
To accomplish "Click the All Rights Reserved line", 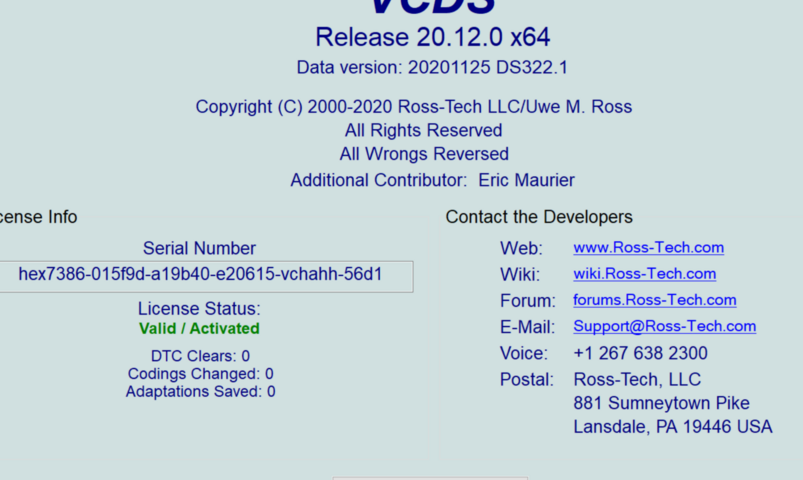I will coord(424,130).
